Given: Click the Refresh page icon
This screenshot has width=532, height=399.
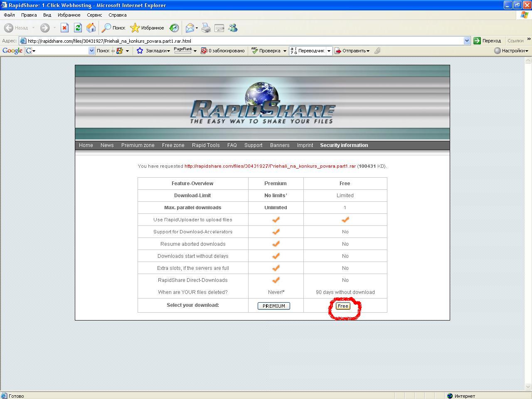Looking at the screenshot, I should pos(78,28).
